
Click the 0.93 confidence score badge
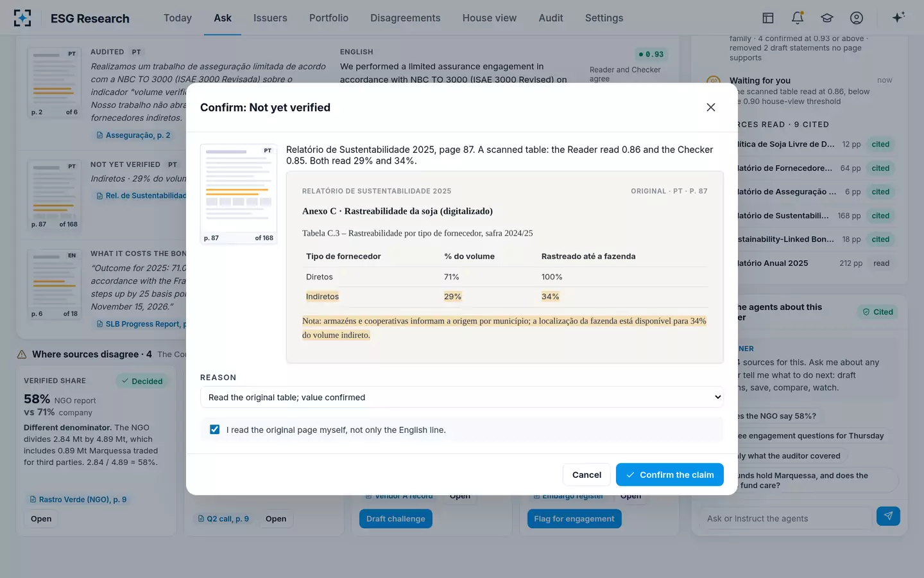point(651,55)
